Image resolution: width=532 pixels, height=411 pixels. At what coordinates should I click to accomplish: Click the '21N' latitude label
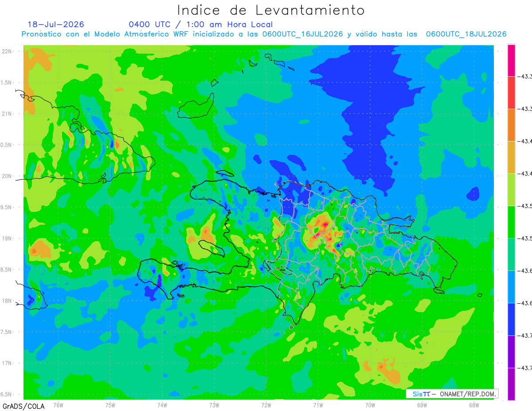click(x=7, y=114)
